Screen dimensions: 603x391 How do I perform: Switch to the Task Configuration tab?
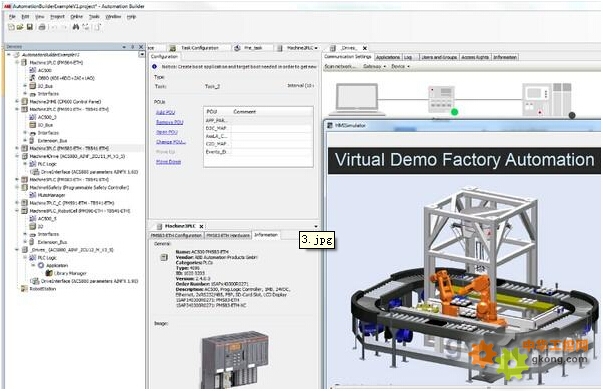200,48
